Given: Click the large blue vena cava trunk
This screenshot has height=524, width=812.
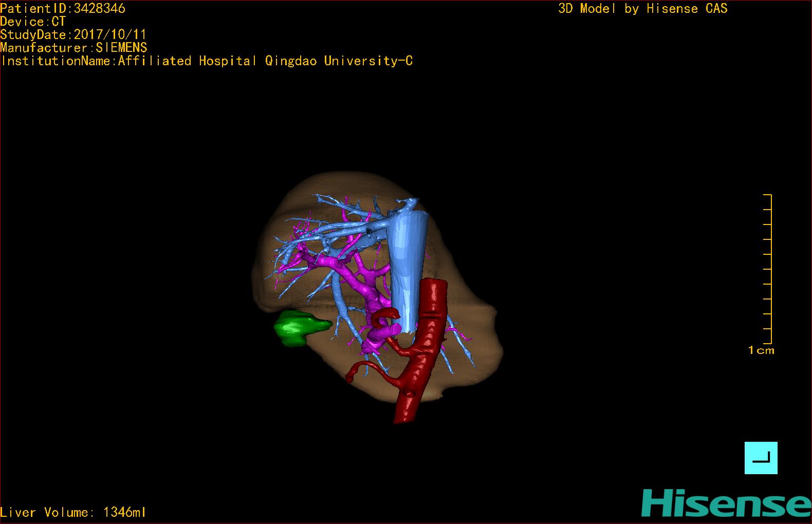Looking at the screenshot, I should pos(409,272).
